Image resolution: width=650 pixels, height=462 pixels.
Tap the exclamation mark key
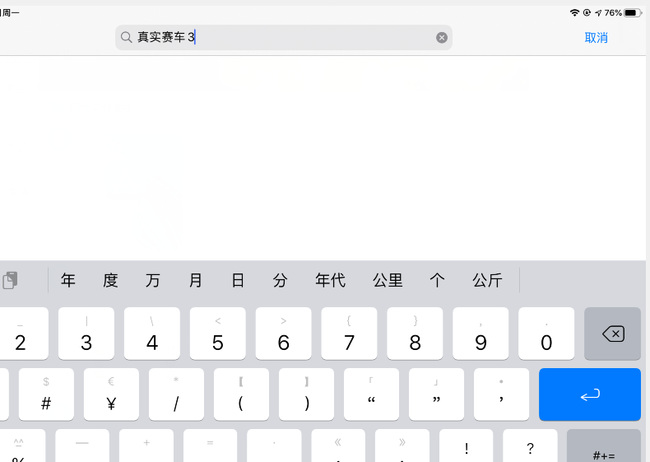tap(466, 446)
